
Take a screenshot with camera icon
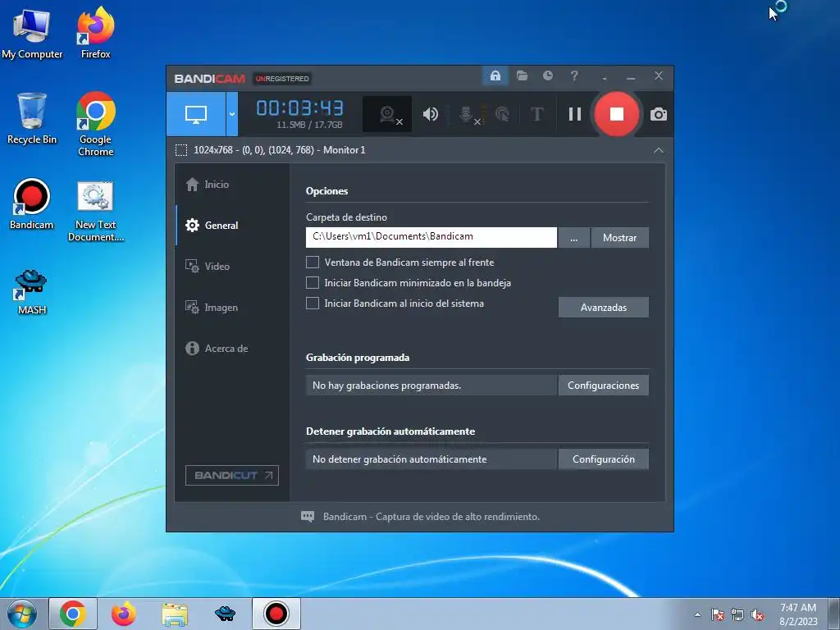(659, 114)
